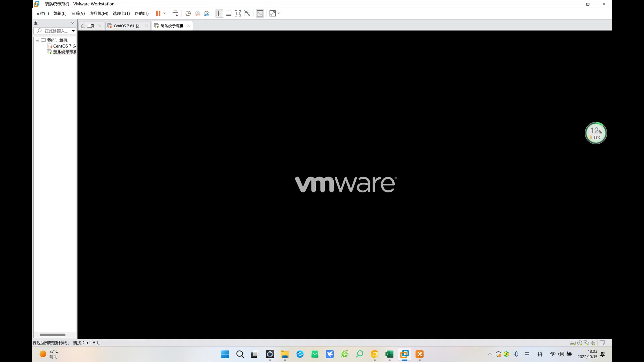Viewport: 644px width, 362px height.
Task: Click the network adapter status icon
Action: click(586, 343)
